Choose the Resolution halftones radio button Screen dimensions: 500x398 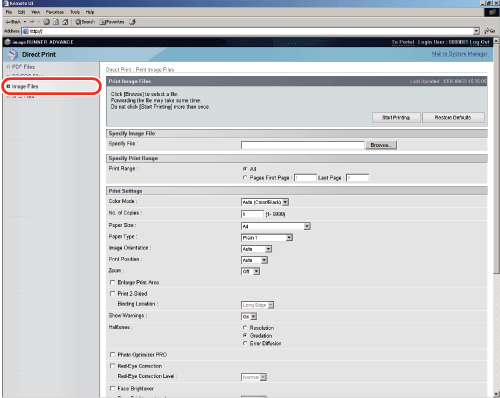tap(245, 328)
